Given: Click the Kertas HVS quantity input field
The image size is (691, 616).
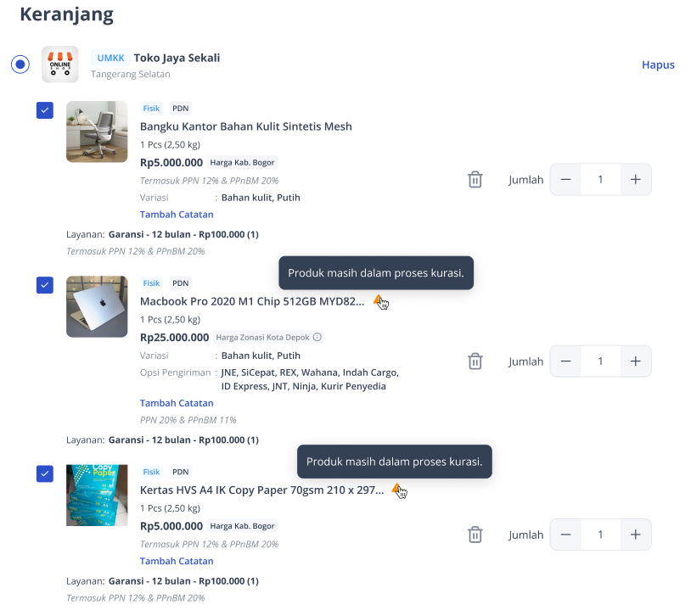Looking at the screenshot, I should (x=601, y=535).
